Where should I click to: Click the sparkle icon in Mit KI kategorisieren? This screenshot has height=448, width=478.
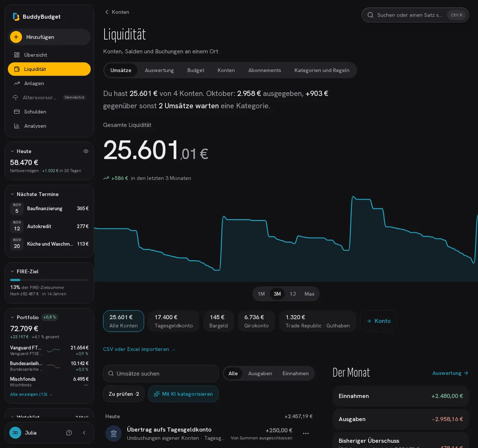click(157, 394)
